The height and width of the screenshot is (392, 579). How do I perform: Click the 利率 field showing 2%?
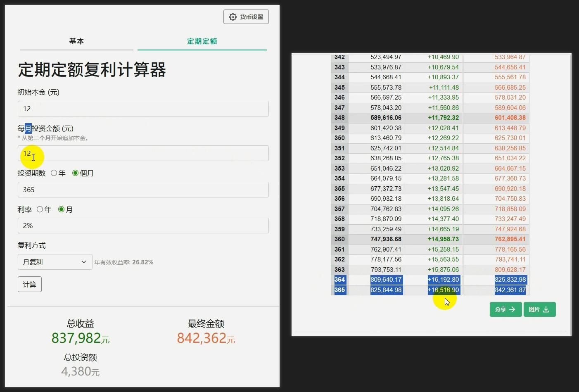pyautogui.click(x=143, y=226)
